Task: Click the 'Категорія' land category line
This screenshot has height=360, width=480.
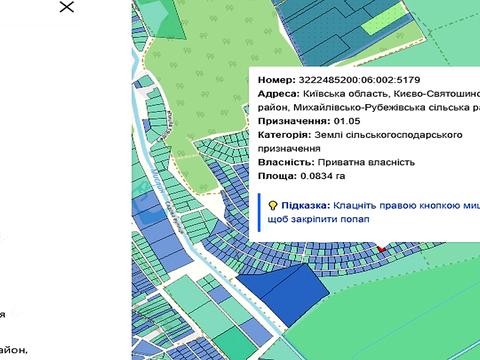Action: coord(360,142)
